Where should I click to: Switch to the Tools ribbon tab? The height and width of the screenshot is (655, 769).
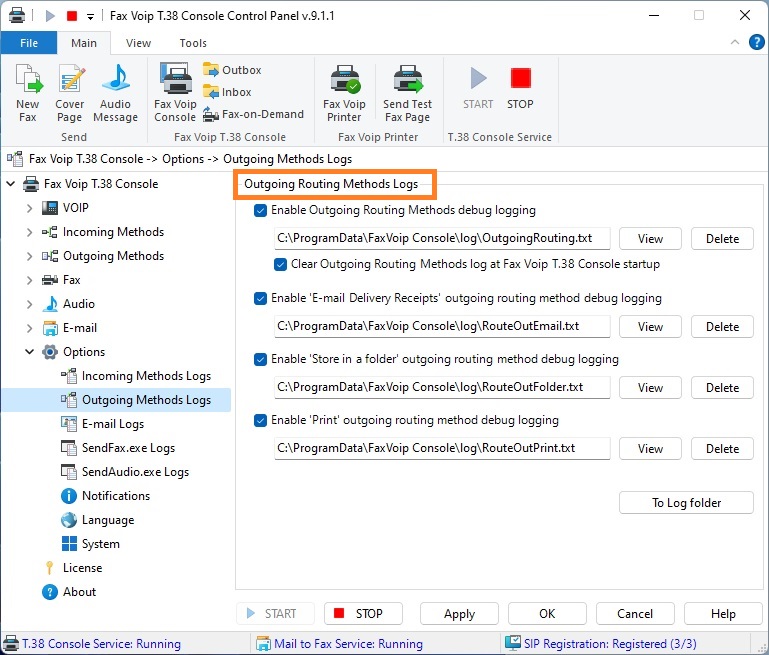coord(193,43)
